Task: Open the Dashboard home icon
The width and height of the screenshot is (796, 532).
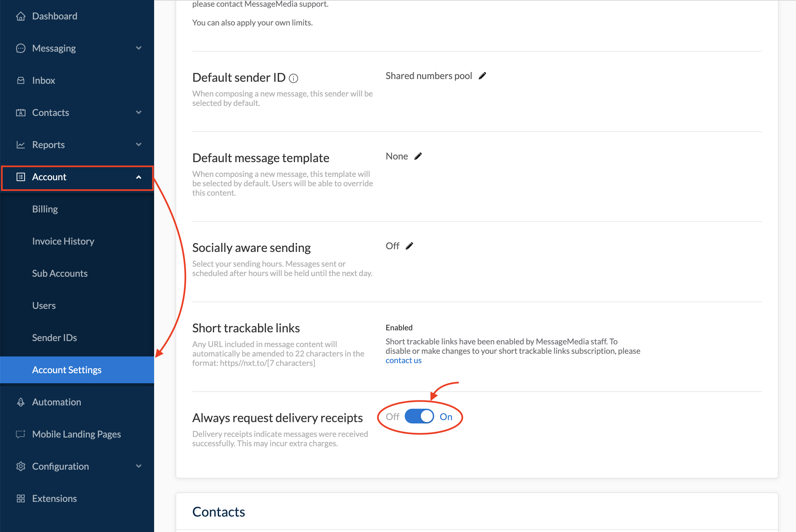Action: click(x=21, y=16)
